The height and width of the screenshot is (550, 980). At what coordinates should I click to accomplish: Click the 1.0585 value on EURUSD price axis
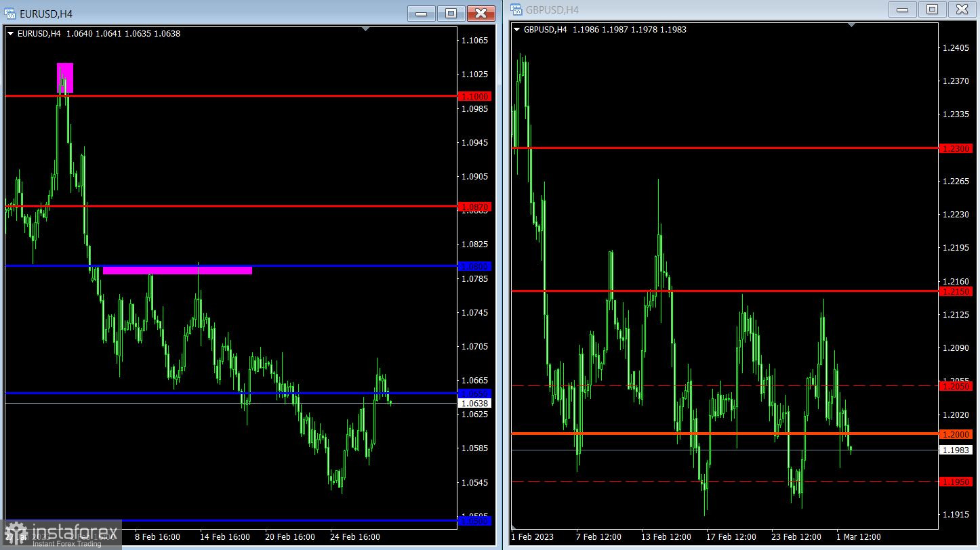474,448
